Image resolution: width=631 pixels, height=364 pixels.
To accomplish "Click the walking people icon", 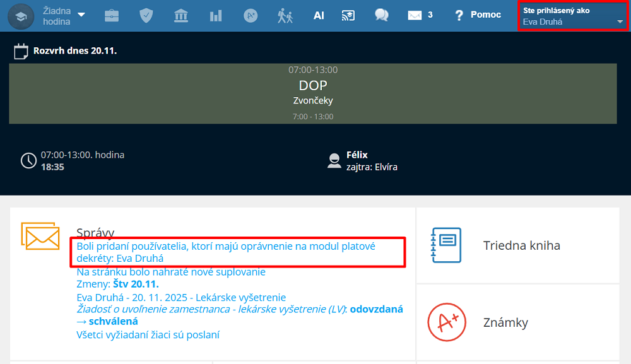I will [x=285, y=16].
